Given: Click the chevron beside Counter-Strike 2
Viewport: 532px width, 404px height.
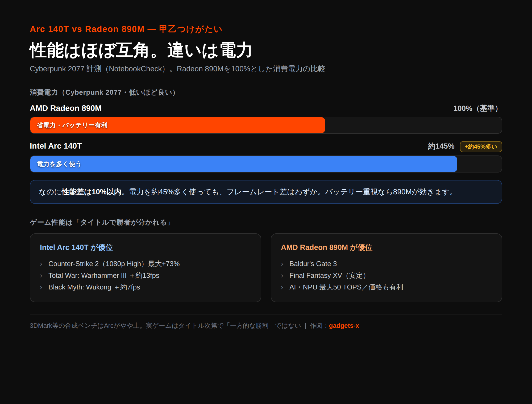Looking at the screenshot, I should point(41,264).
